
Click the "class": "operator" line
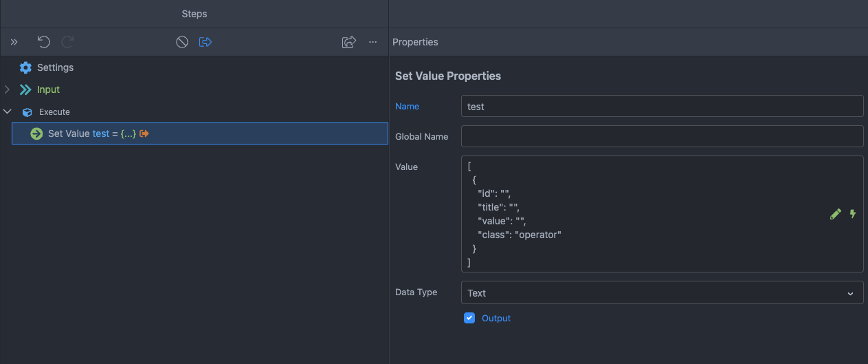pos(520,235)
